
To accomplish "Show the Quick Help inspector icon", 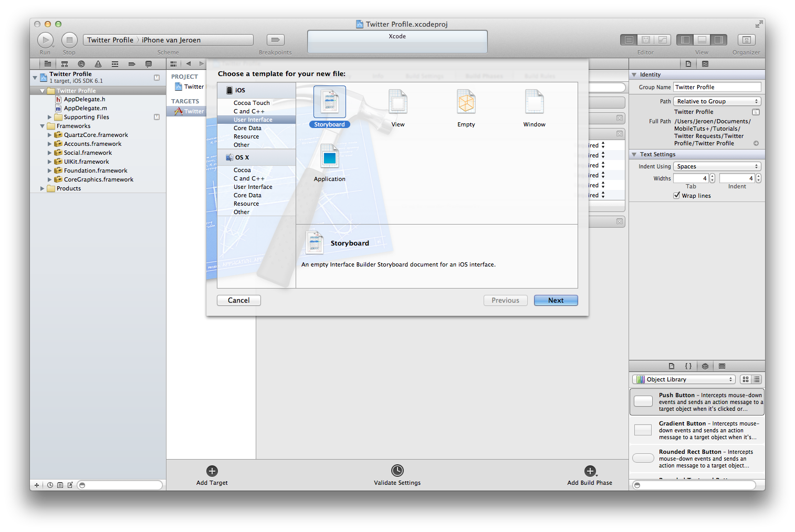I will [705, 64].
